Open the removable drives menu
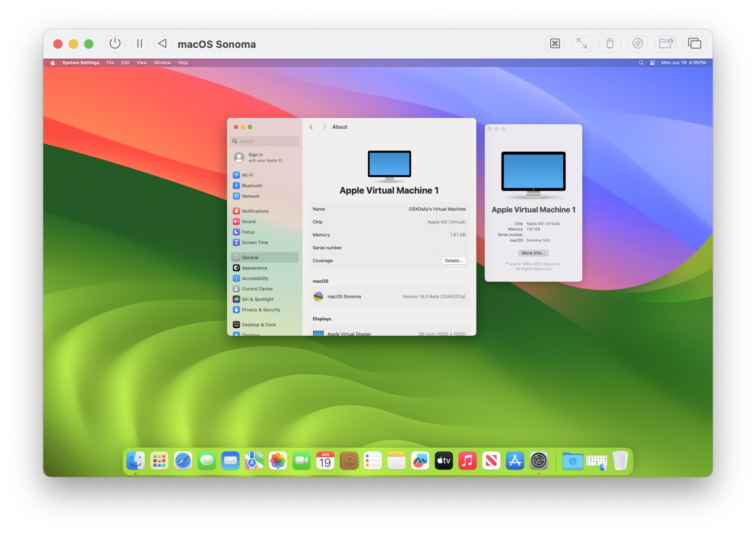756x534 pixels. pos(637,44)
